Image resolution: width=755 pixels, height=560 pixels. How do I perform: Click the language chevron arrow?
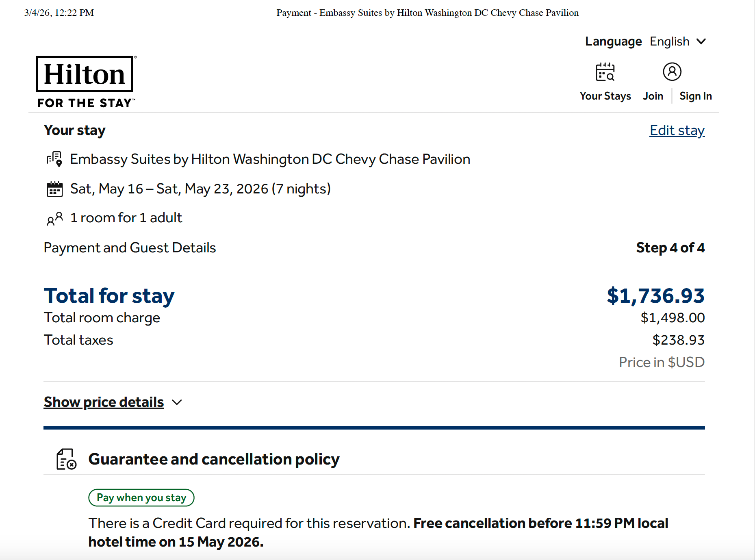701,41
